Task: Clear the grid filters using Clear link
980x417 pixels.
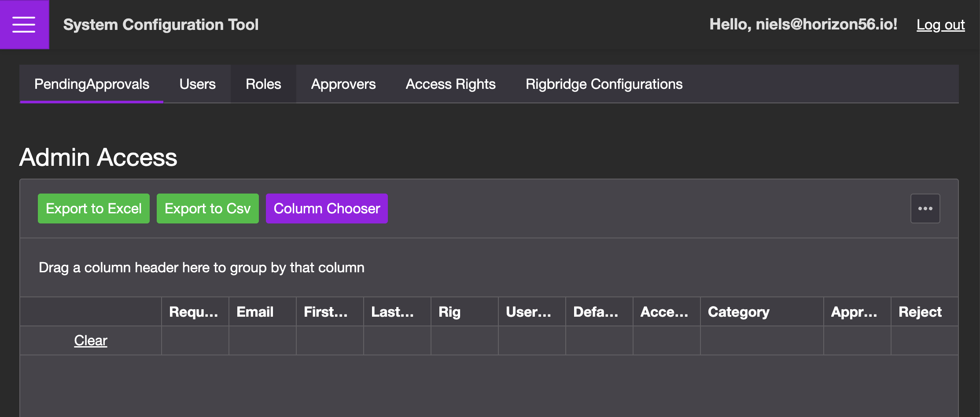Action: pyautogui.click(x=90, y=340)
